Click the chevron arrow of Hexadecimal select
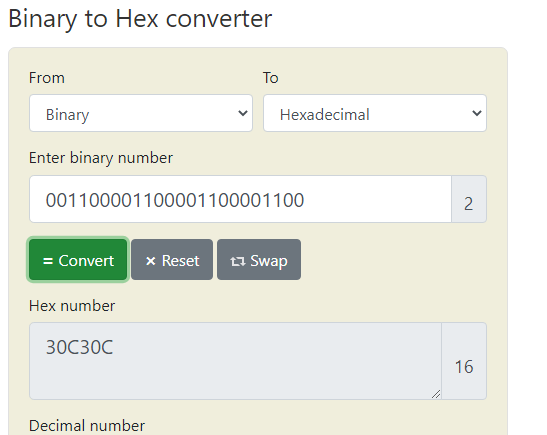 477,113
